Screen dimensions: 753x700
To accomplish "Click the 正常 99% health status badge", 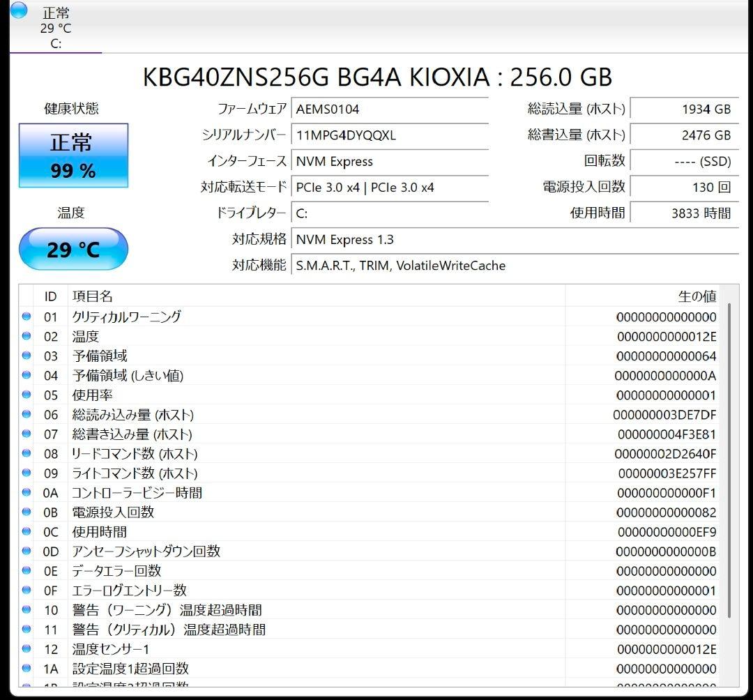I will pyautogui.click(x=73, y=155).
